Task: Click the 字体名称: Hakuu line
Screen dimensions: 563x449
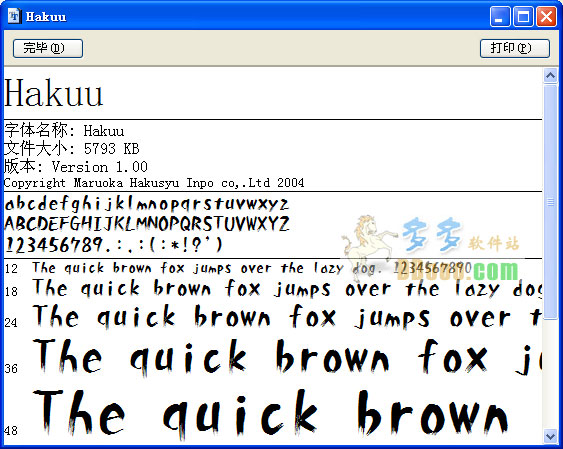Action: pos(64,130)
